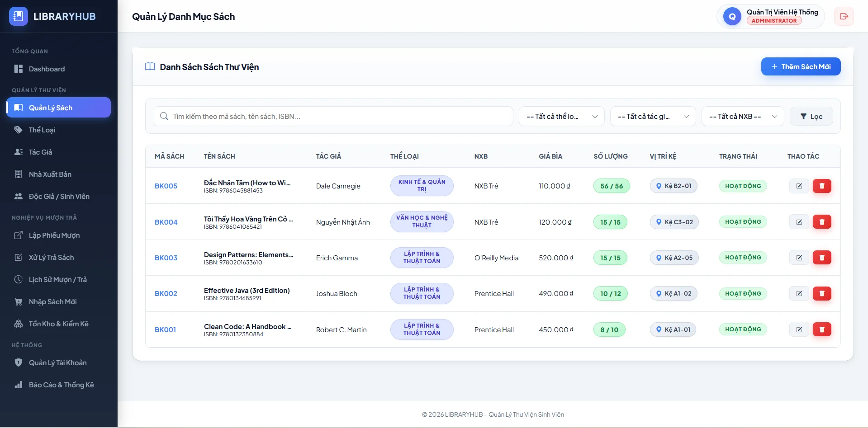Screen dimensions: 868x428
Task: Click the clock icon for Lịch Sử Mượn
Action: [x=19, y=279]
